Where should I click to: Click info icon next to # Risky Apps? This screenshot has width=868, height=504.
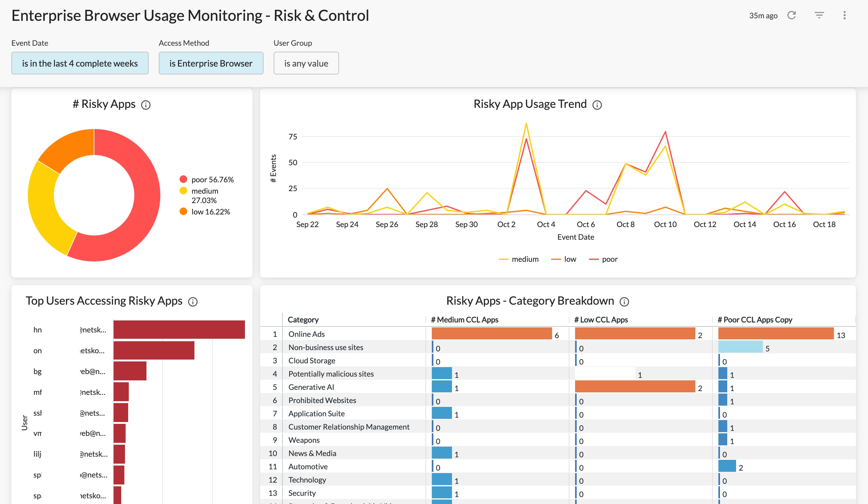(x=146, y=105)
